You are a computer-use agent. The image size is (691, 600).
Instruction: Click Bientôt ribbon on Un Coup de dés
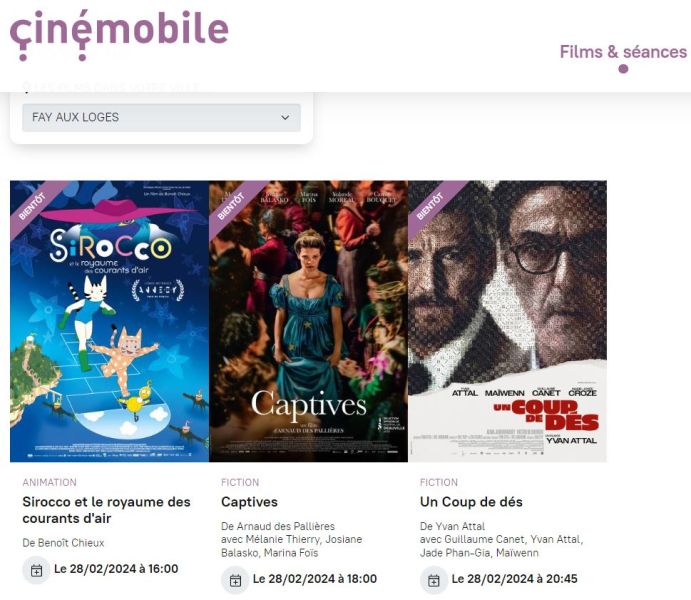pos(432,205)
